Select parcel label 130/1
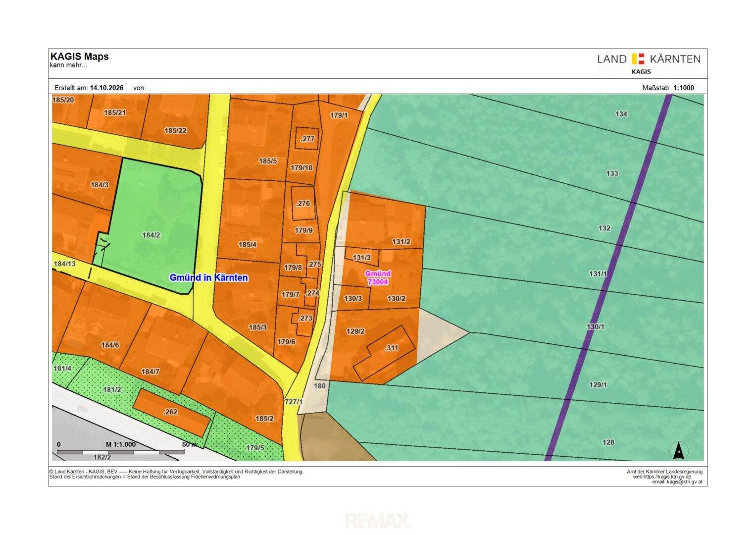 (596, 327)
